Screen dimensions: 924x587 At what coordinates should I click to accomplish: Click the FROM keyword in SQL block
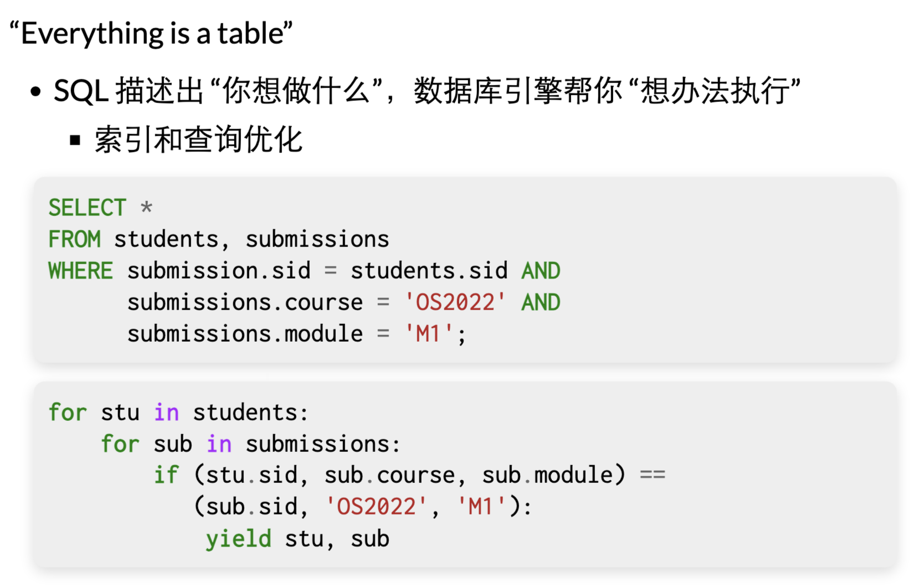click(x=75, y=239)
